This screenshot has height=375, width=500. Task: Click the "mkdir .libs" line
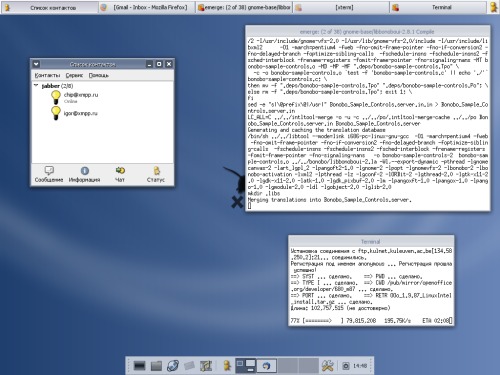[x=264, y=193]
